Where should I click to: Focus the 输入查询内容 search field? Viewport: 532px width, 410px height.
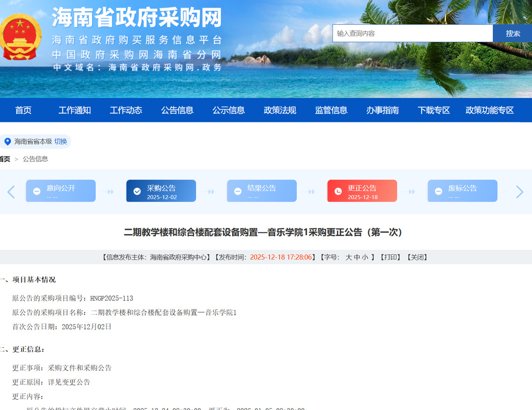(412, 33)
